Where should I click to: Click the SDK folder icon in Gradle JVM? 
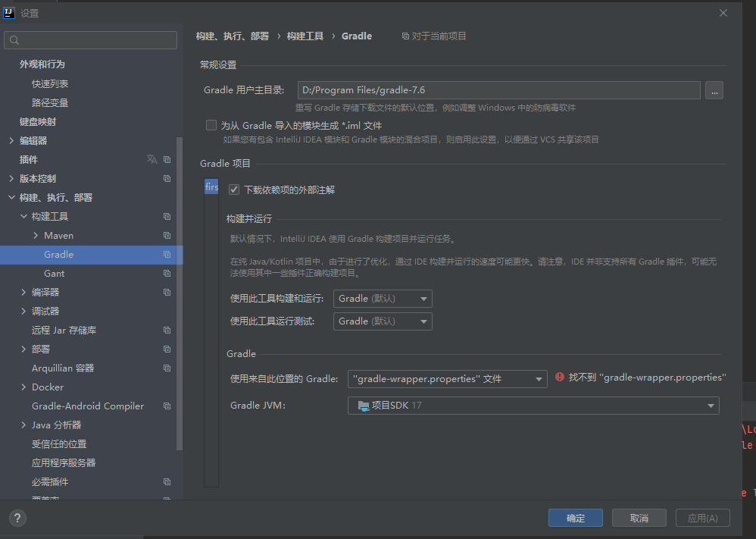click(364, 406)
